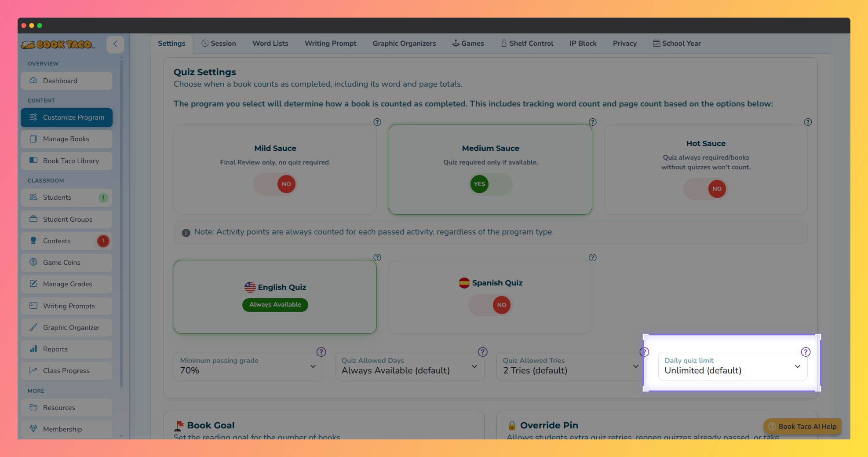This screenshot has width=868, height=457.
Task: Open the Quiz Allowed Tries dropdown
Action: click(571, 366)
